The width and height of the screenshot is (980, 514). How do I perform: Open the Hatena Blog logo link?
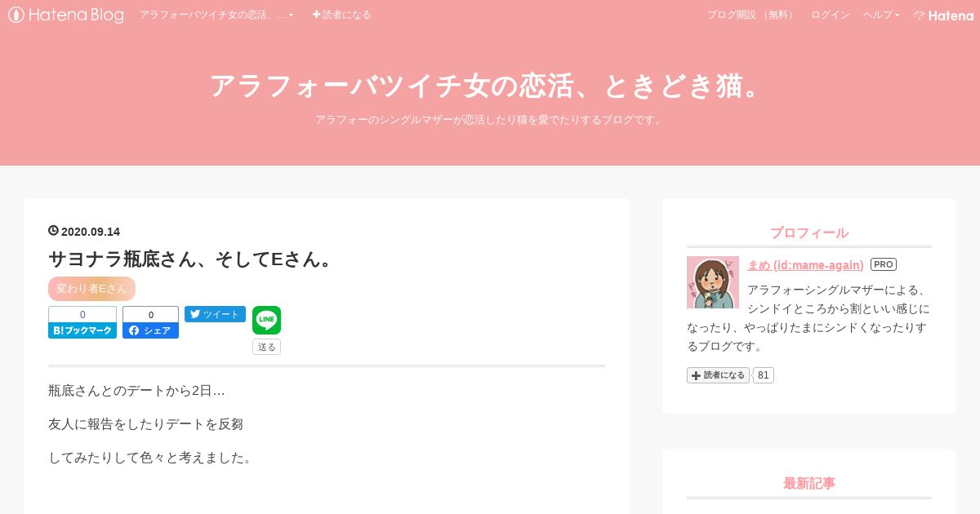(x=66, y=15)
